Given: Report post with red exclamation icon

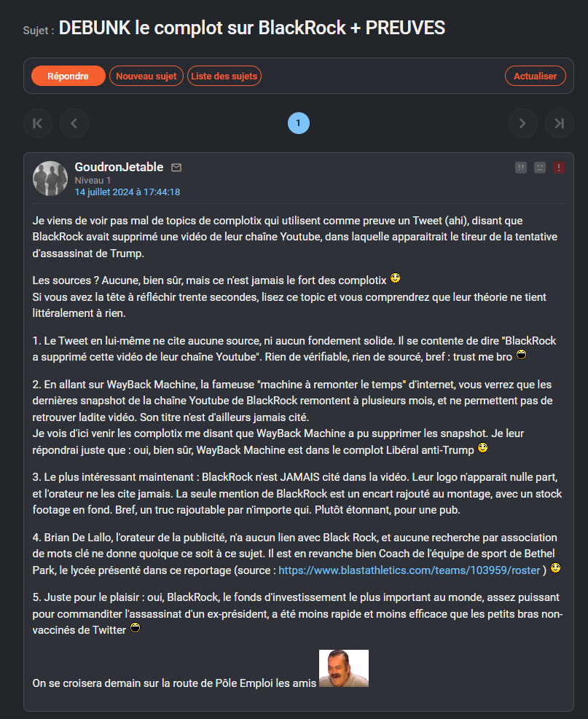Looking at the screenshot, I should point(559,168).
